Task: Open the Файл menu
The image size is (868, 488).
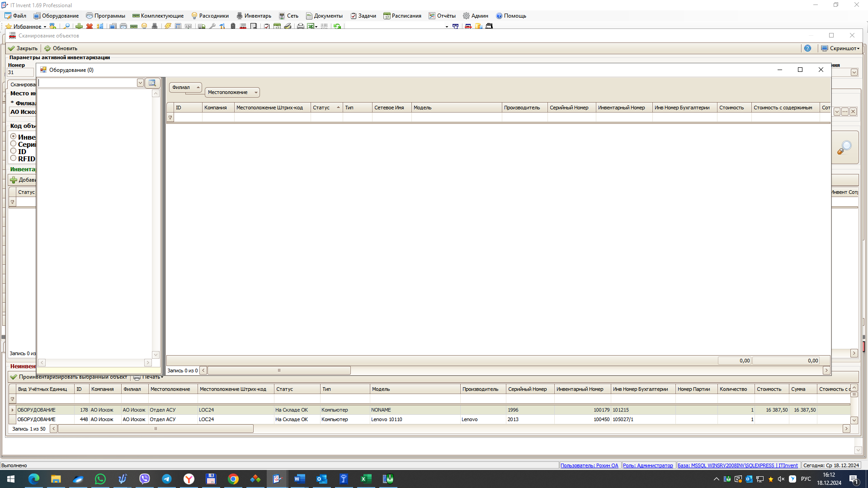Action: click(15, 16)
